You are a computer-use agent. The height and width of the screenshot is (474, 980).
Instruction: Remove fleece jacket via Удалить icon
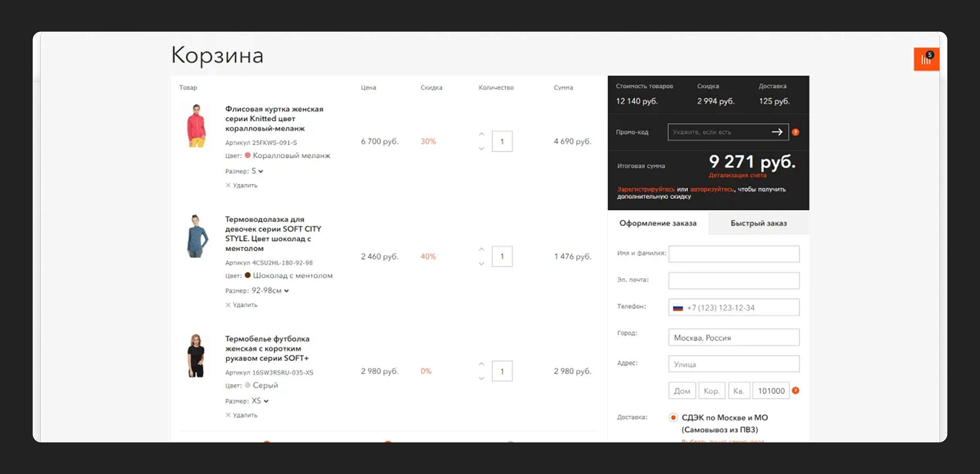tap(228, 185)
